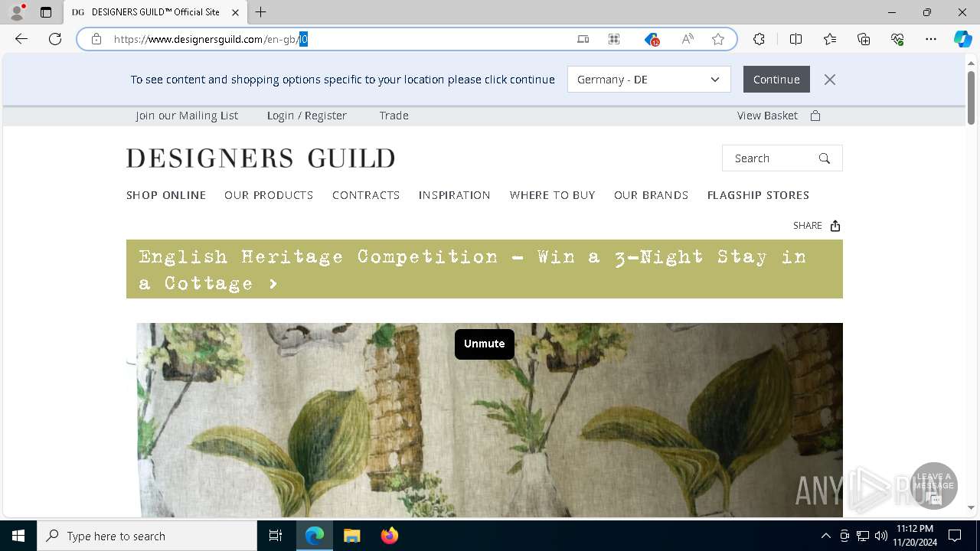
Task: Click the share upload icon
Action: point(835,226)
